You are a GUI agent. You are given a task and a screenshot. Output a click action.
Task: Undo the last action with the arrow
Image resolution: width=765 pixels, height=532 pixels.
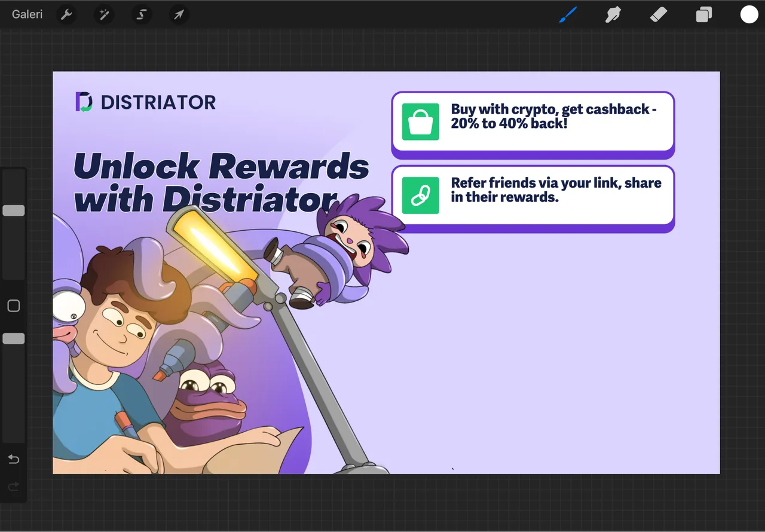[14, 459]
